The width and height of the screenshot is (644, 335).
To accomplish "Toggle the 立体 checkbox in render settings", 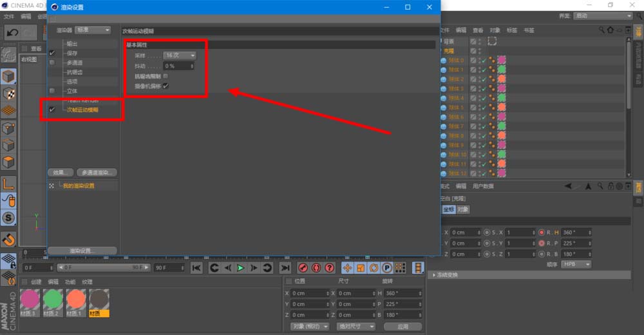I will 52,91.
